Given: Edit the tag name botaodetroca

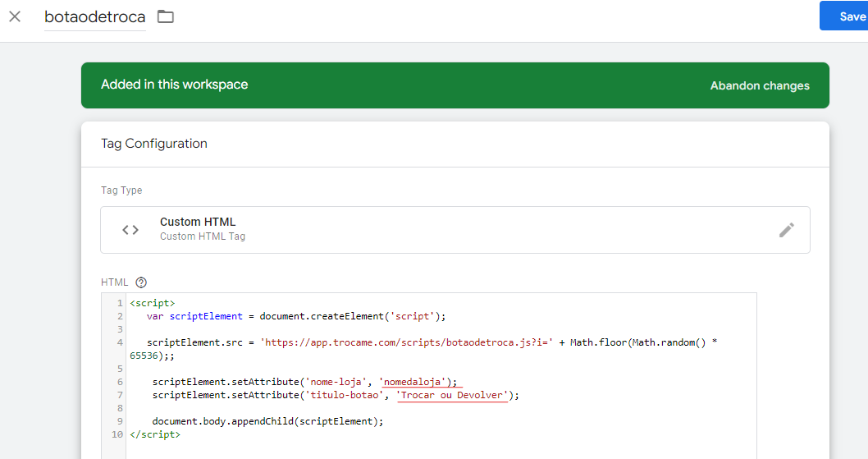Looking at the screenshot, I should point(94,17).
